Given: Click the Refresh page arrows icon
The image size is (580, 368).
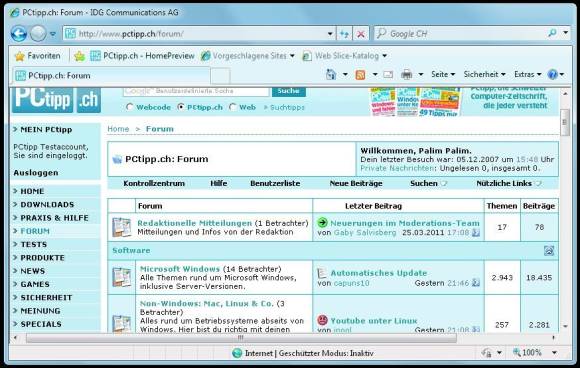Looking at the screenshot, I should [344, 34].
